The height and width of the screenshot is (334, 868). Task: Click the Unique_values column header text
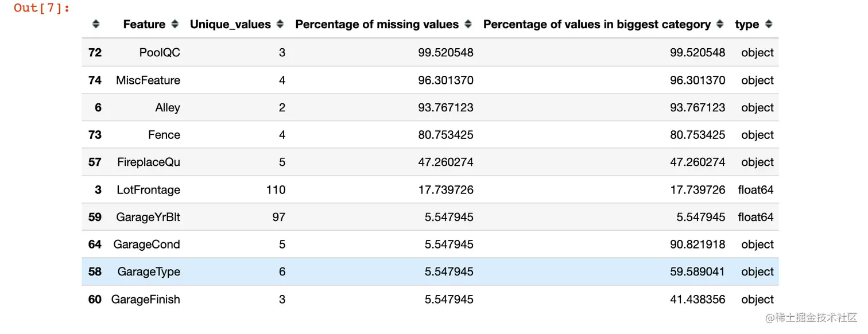(230, 24)
